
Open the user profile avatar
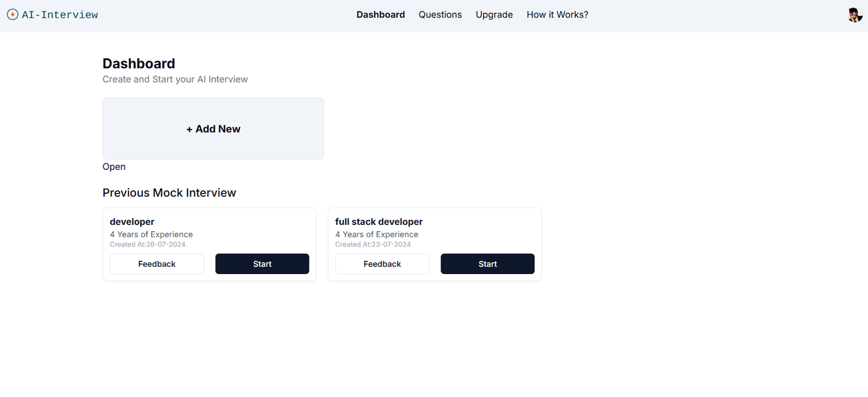[x=855, y=14]
